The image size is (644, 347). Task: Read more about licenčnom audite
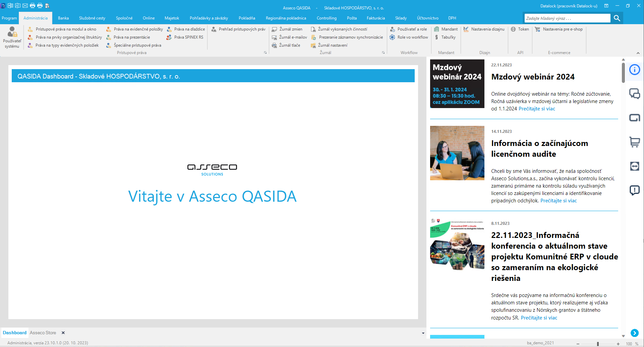[x=559, y=201]
